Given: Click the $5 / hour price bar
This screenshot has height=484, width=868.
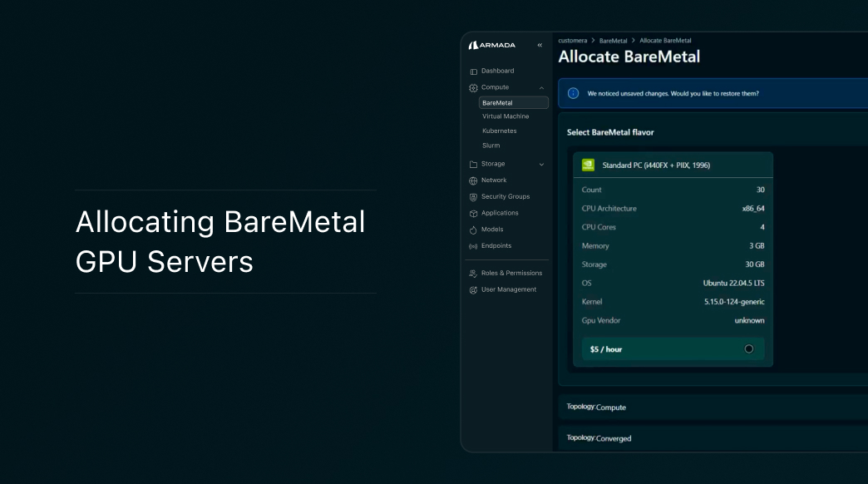Looking at the screenshot, I should pyautogui.click(x=673, y=349).
